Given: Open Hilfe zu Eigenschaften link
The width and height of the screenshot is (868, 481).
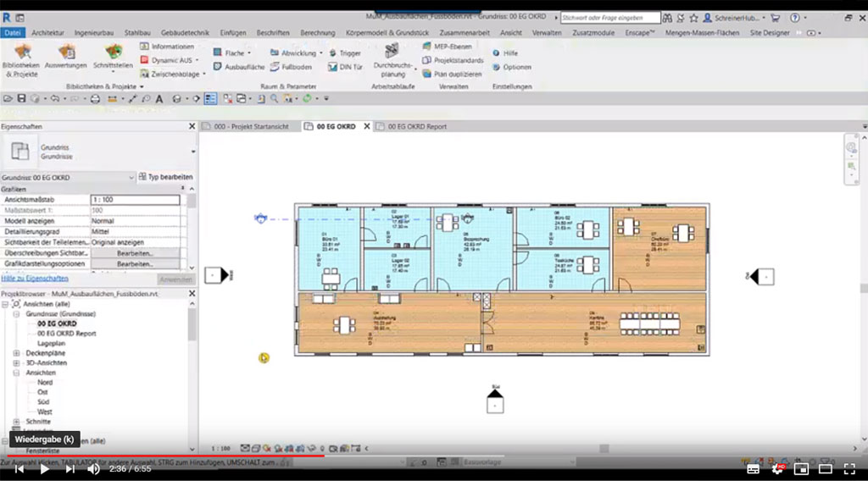Looking at the screenshot, I should pos(34,278).
